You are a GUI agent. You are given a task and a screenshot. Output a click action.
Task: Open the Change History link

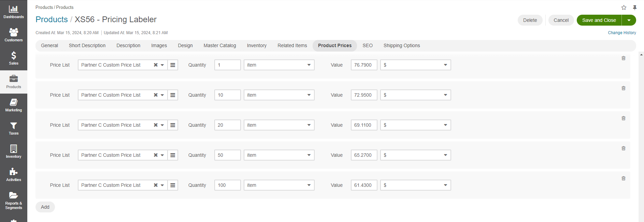click(621, 33)
